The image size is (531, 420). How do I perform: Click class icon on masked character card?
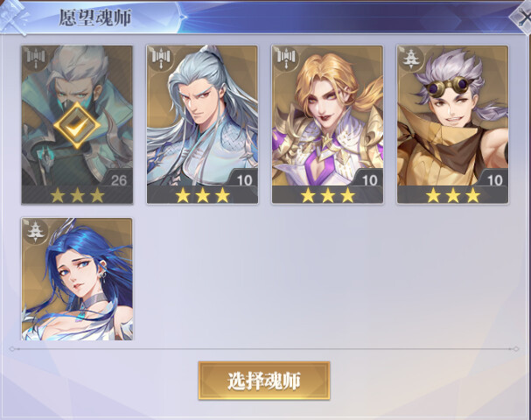pyautogui.click(x=36, y=59)
